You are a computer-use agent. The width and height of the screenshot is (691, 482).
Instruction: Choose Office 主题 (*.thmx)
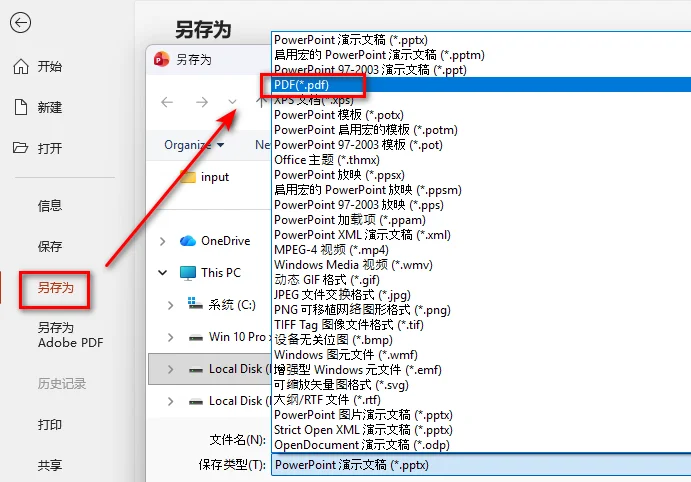click(481, 160)
